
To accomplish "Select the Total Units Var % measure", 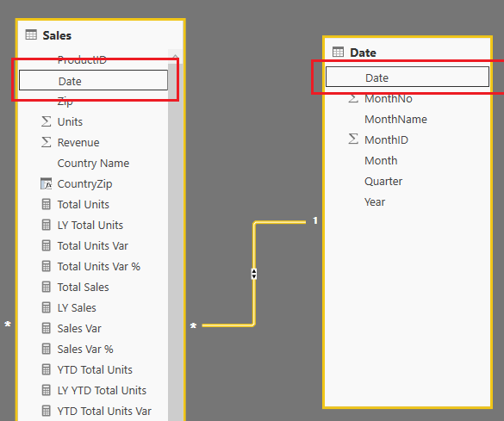I will pyautogui.click(x=99, y=267).
